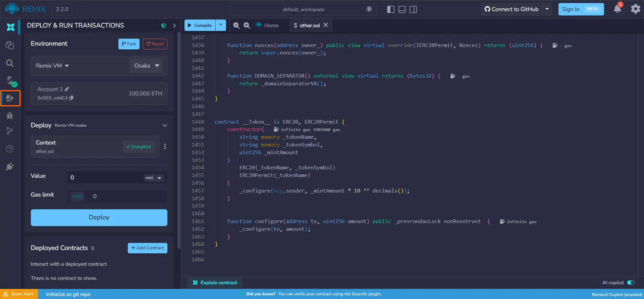Click the green shield icon beside panel title
Viewport: 644px width, 299px height.
(164, 26)
